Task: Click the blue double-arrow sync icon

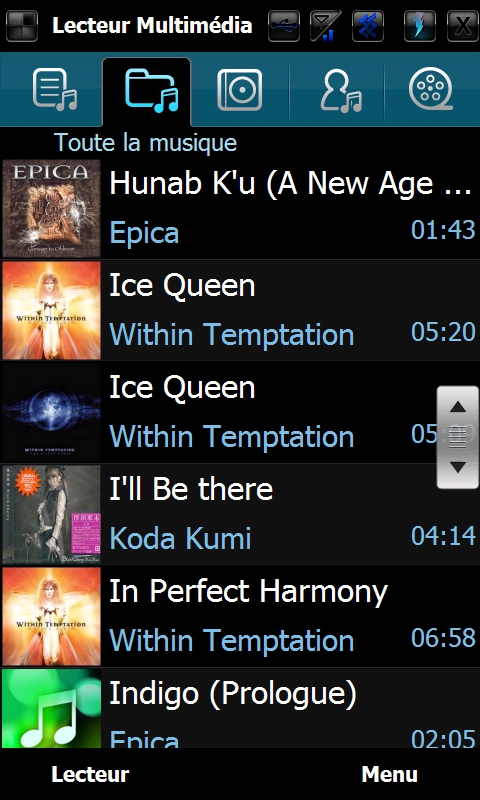Action: point(367,26)
